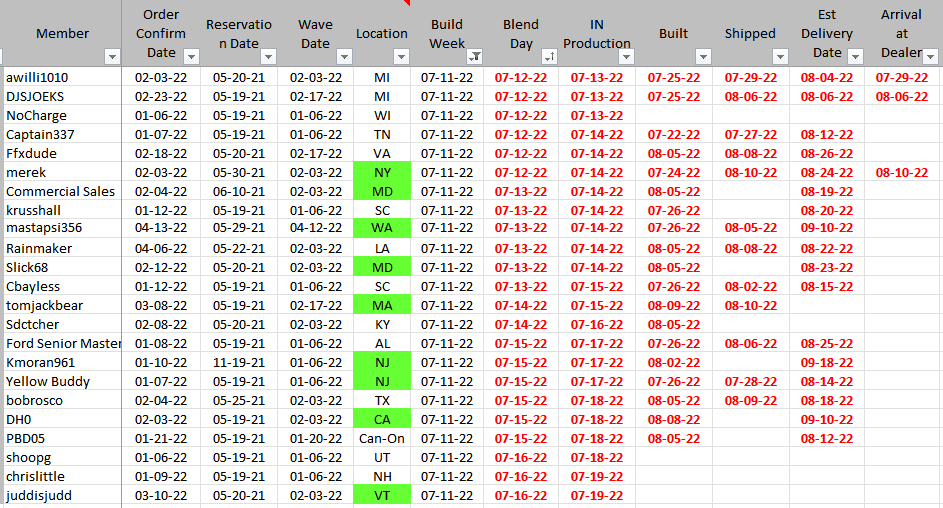Image resolution: width=943 pixels, height=508 pixels.
Task: Select Ford Senior Master member cell
Action: pos(62,344)
